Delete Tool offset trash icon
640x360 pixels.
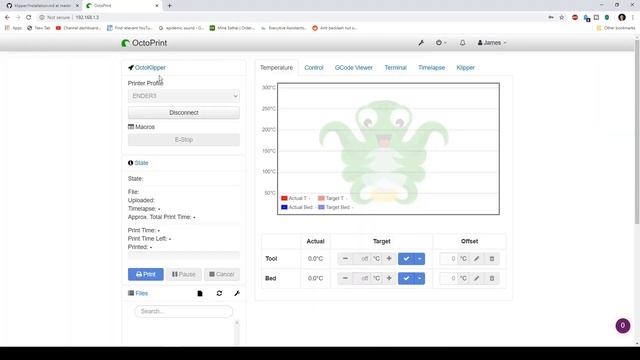point(492,259)
